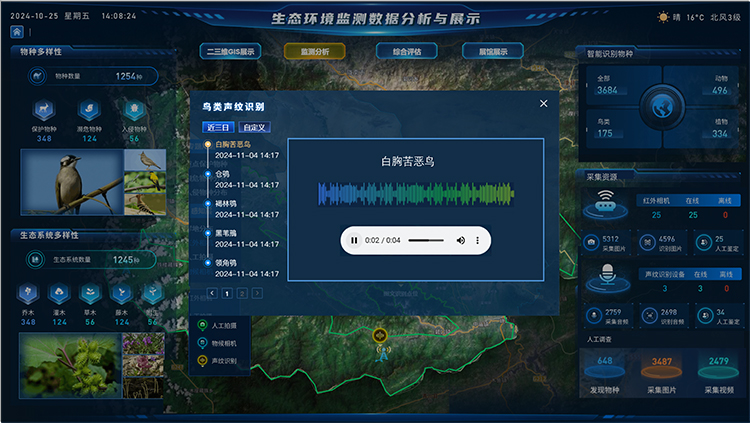
Task: Switch to the 综合评估 tab
Action: pos(407,51)
